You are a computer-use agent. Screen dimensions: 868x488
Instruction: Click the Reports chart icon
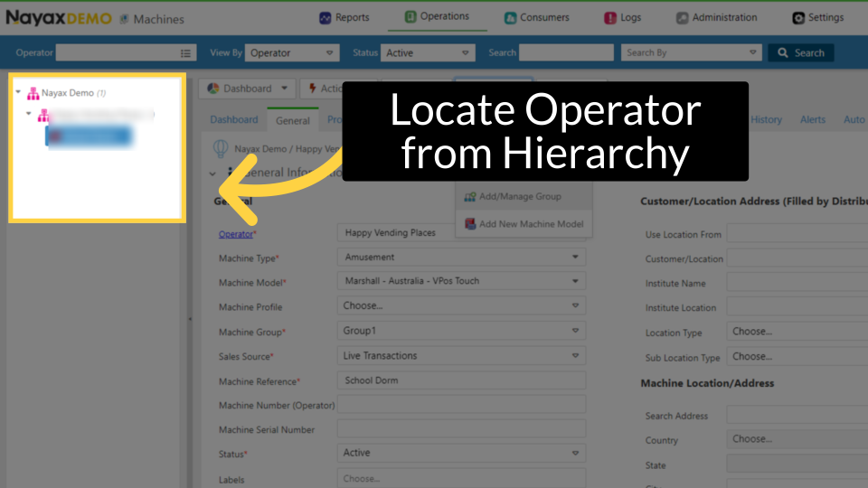pyautogui.click(x=325, y=18)
